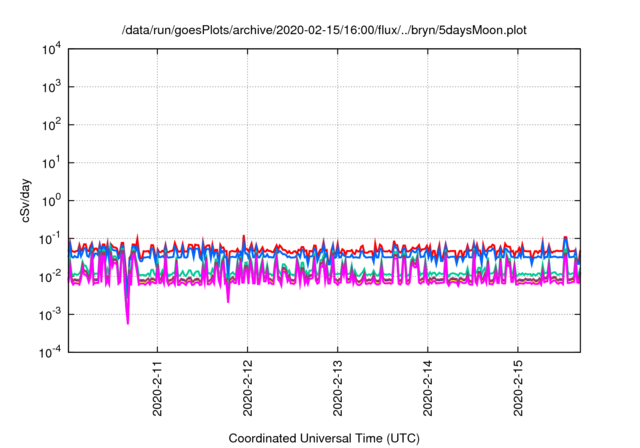Click the 10^1 y-axis tick label
This screenshot has height=448, width=640.
[x=52, y=163]
